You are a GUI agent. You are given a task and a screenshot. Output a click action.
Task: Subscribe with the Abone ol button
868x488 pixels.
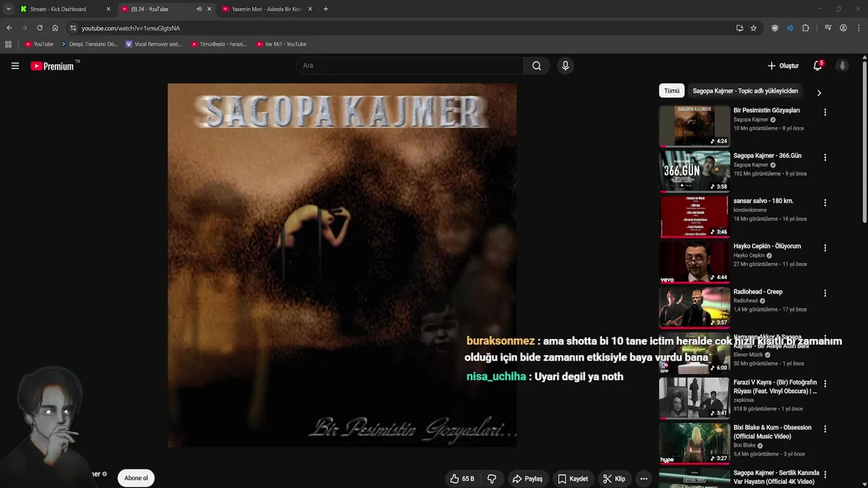point(136,478)
